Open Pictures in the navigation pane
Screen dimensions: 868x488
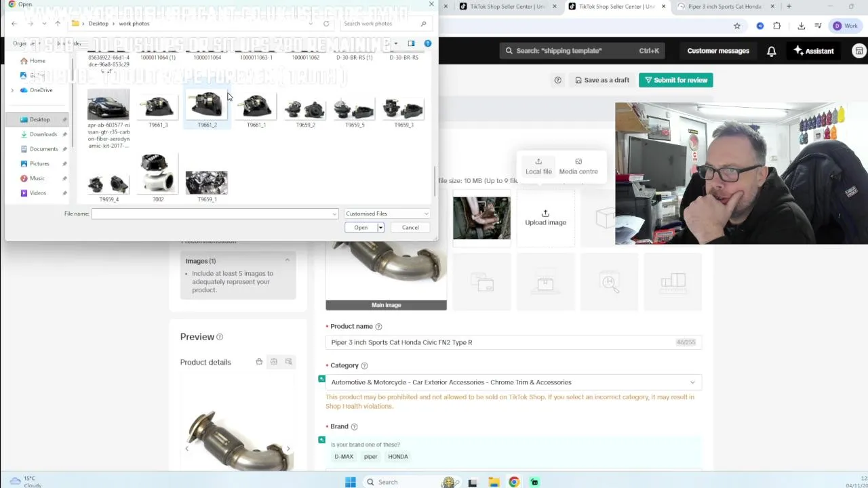(39, 163)
